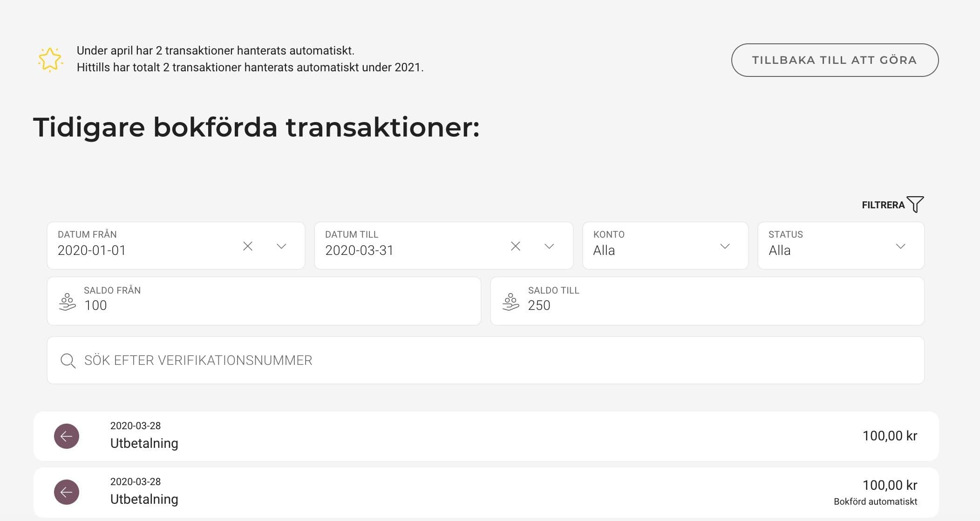The height and width of the screenshot is (521, 980).
Task: Open the Konto dropdown
Action: tap(665, 246)
